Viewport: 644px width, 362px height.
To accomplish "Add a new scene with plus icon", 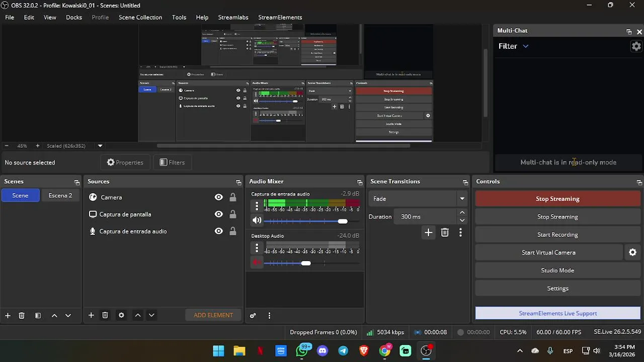I will point(8,315).
